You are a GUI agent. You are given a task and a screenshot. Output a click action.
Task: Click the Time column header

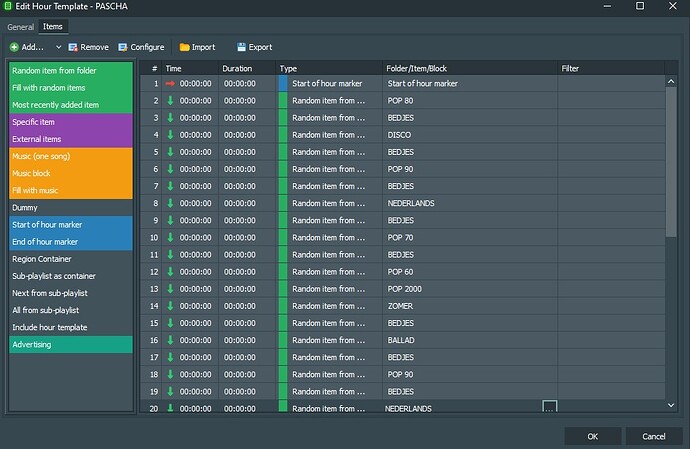tap(190, 68)
